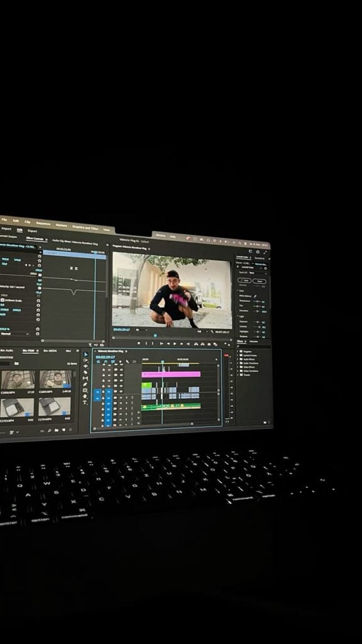Select the Razor tool in toolbar

[85, 372]
